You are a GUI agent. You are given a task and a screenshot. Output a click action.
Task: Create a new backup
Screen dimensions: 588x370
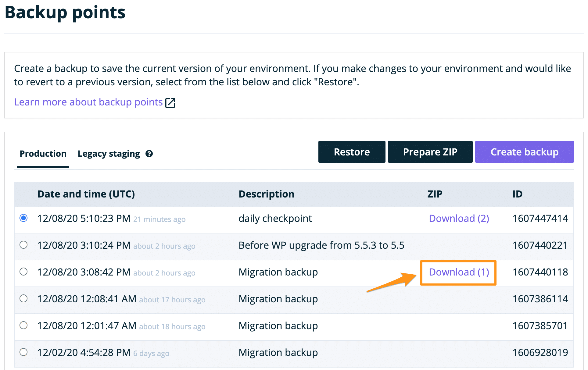(x=524, y=151)
